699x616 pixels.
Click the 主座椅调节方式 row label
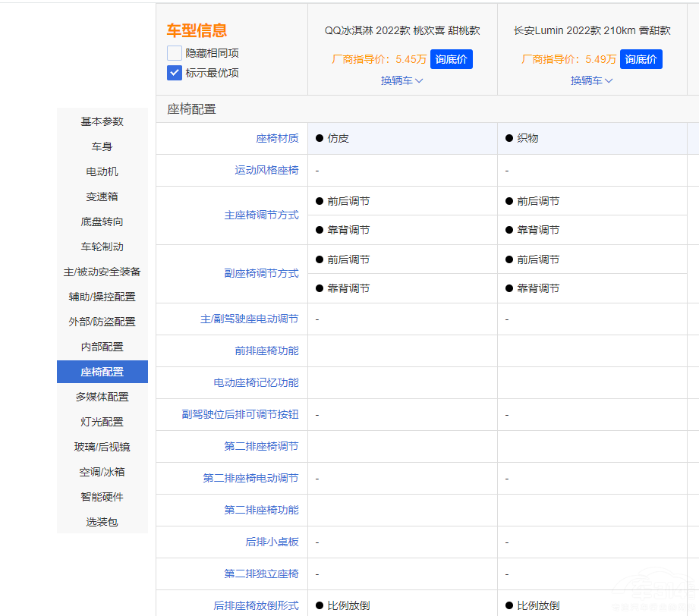click(261, 215)
